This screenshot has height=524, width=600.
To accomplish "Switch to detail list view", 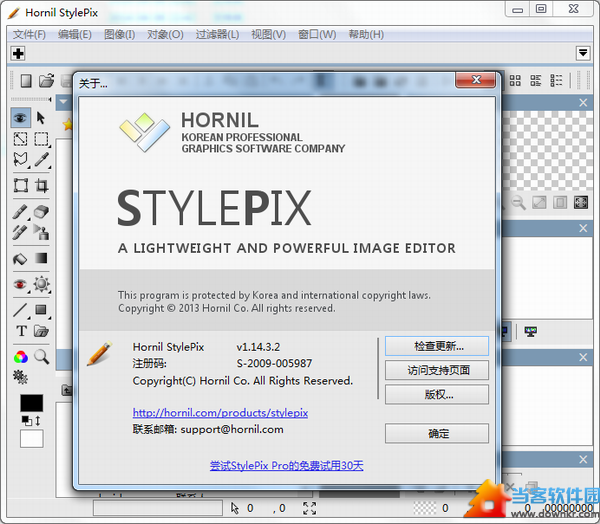I will coord(556,80).
